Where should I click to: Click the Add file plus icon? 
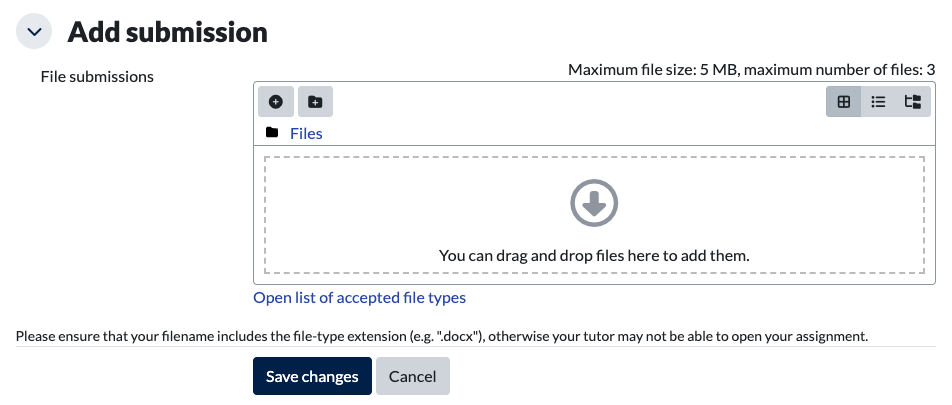click(276, 102)
